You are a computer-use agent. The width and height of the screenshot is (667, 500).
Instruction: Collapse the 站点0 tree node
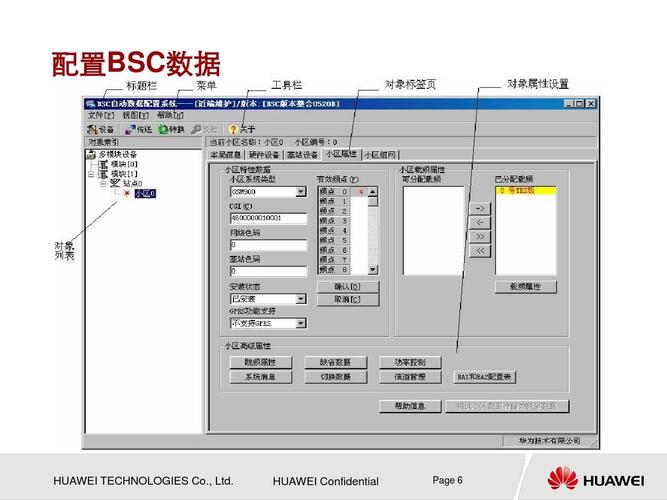(103, 184)
